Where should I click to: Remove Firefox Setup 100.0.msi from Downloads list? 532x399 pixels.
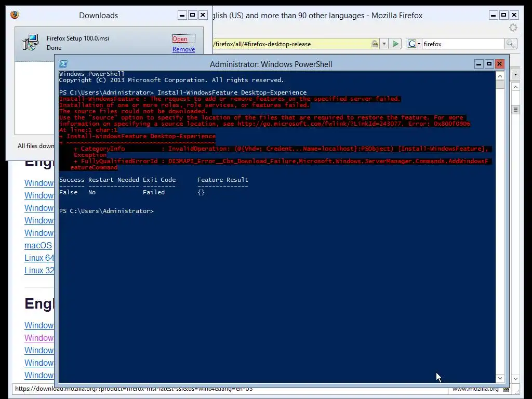pos(183,49)
